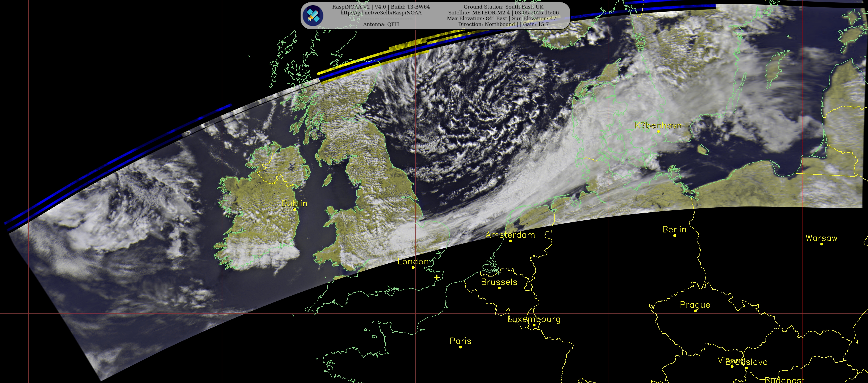Click the RaspiNOAA satellite logo icon

(x=313, y=16)
